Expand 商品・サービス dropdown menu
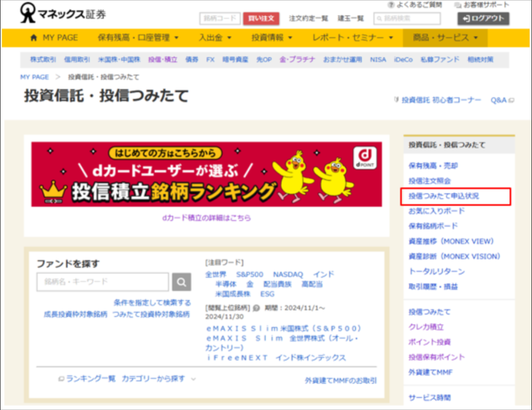This screenshot has width=532, height=410. click(x=445, y=37)
